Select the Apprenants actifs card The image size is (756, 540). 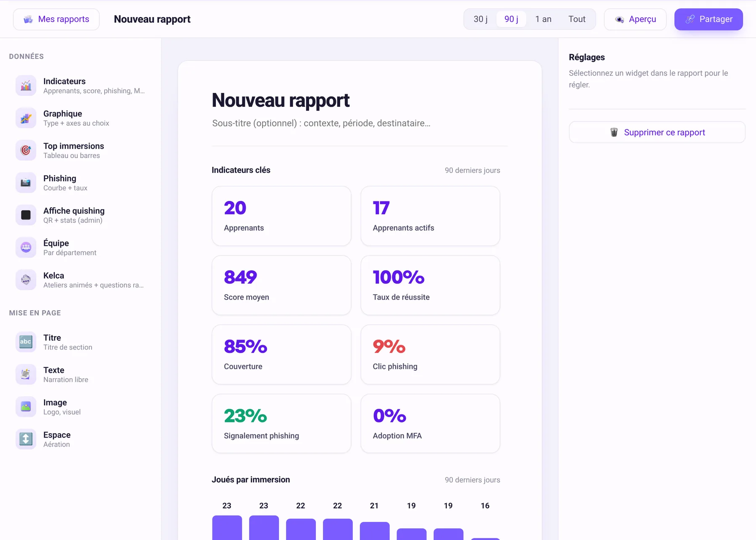point(430,216)
